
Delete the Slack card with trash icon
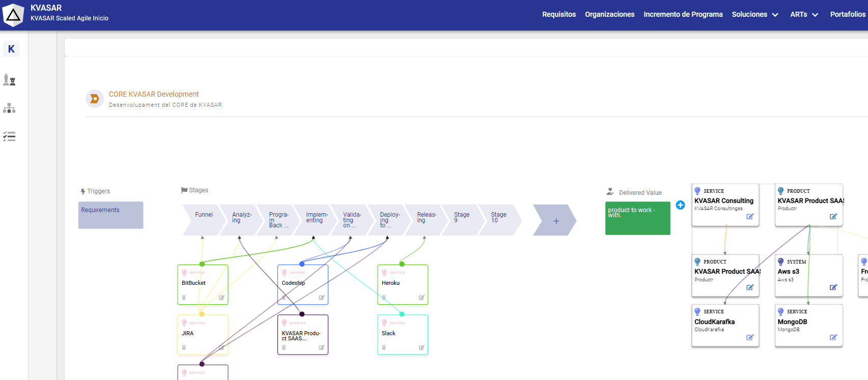coord(384,347)
